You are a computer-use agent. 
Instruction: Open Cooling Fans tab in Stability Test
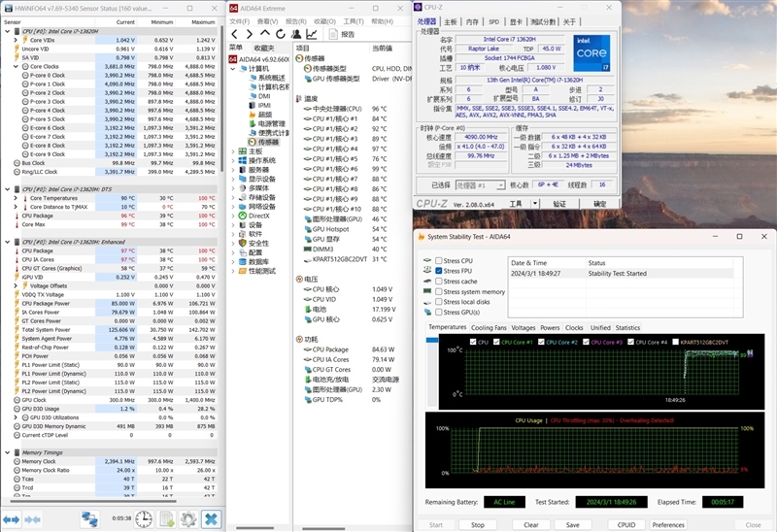click(x=489, y=328)
